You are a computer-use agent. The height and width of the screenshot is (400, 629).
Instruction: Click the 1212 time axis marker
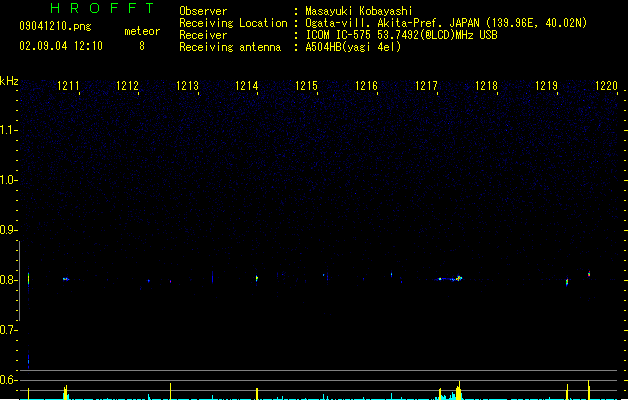click(127, 86)
